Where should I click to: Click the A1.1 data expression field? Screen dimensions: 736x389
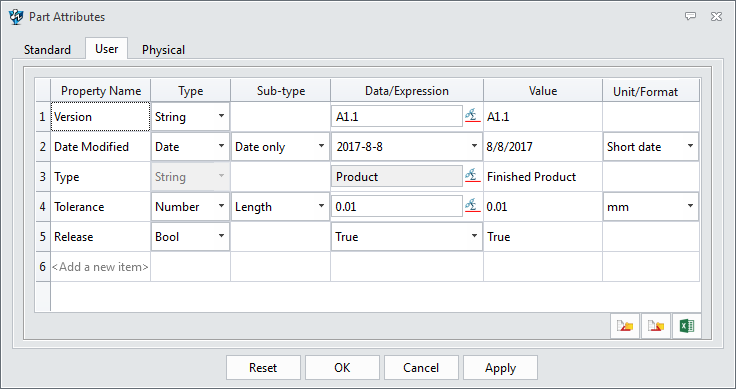click(x=397, y=116)
